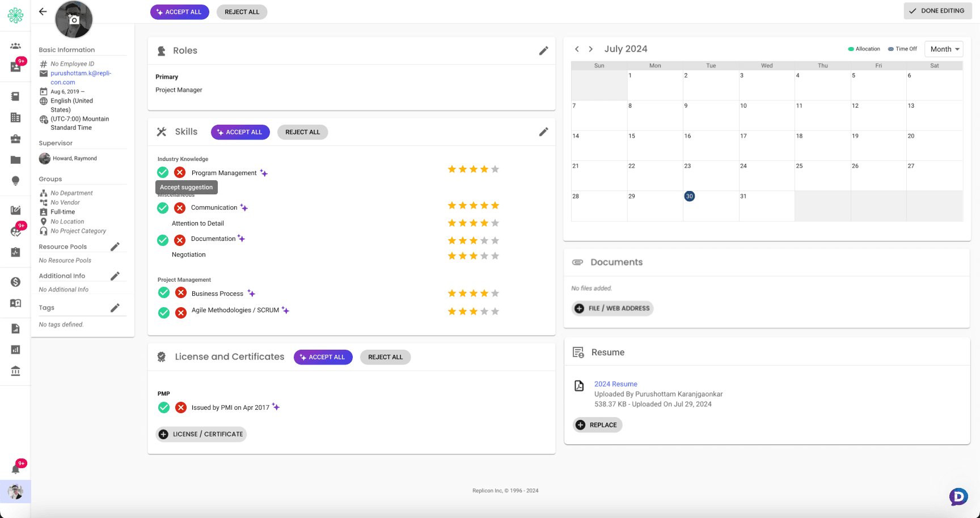
Task: Accept the Business Process skill suggestion
Action: (164, 292)
